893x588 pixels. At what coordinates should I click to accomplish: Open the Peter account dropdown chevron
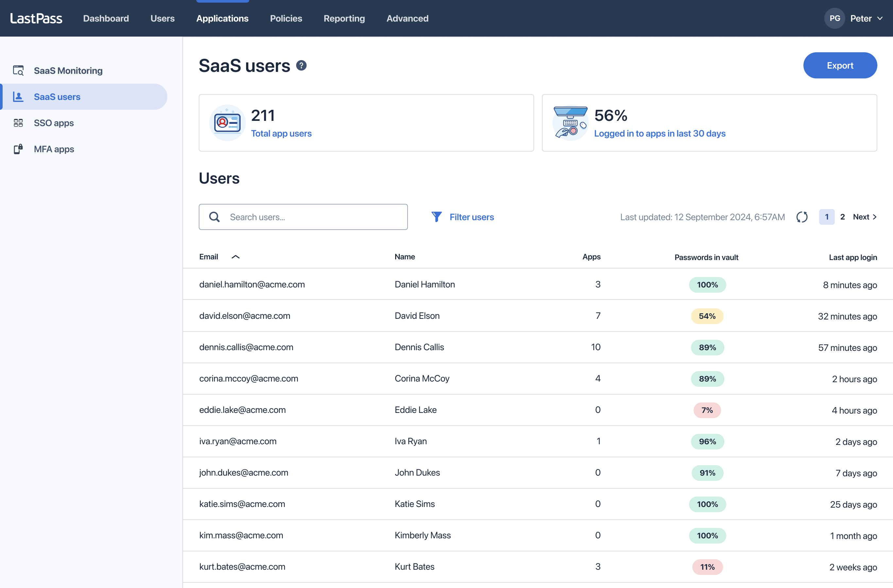[x=880, y=18]
